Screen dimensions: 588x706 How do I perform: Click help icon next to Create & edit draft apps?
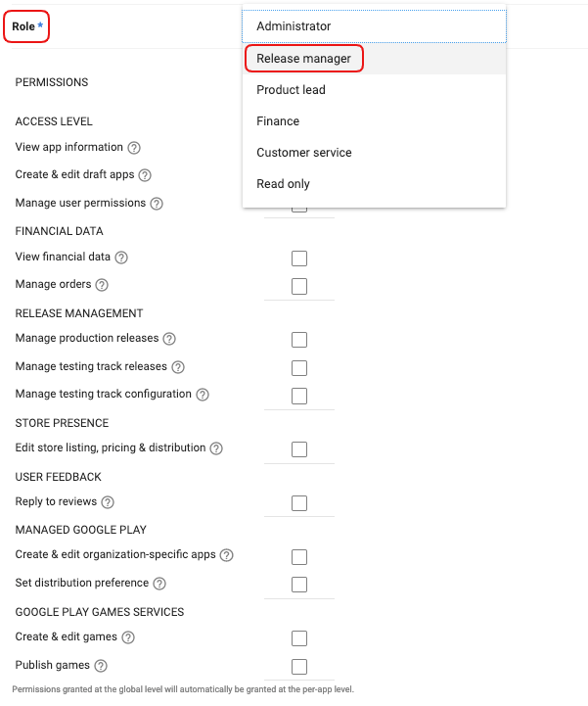[145, 175]
